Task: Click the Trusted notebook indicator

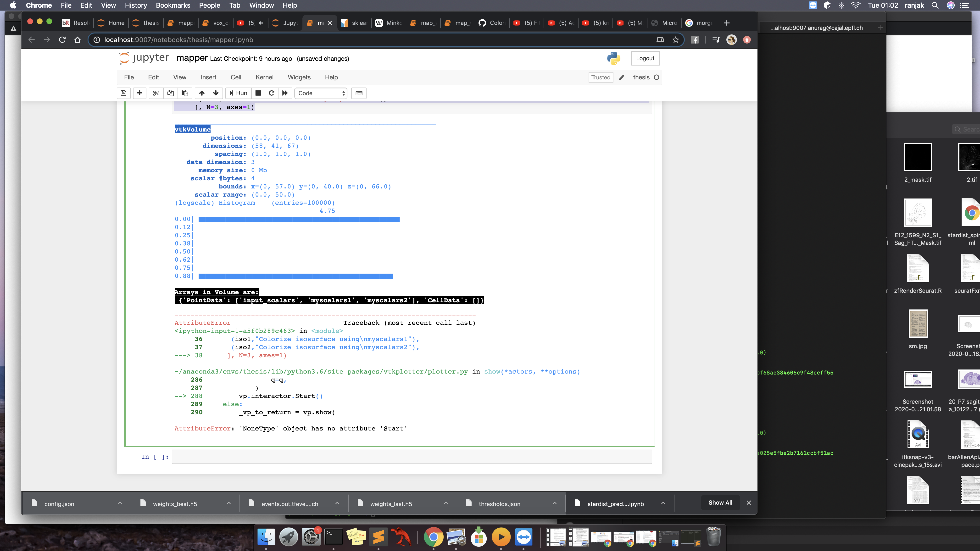Action: click(601, 77)
